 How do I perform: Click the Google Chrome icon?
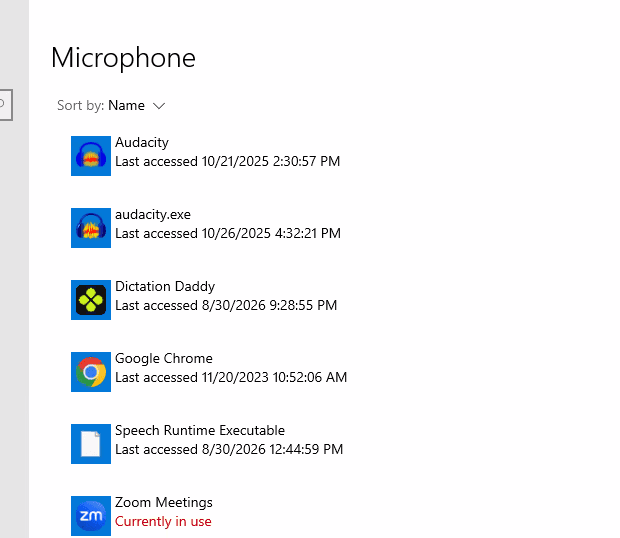point(91,372)
